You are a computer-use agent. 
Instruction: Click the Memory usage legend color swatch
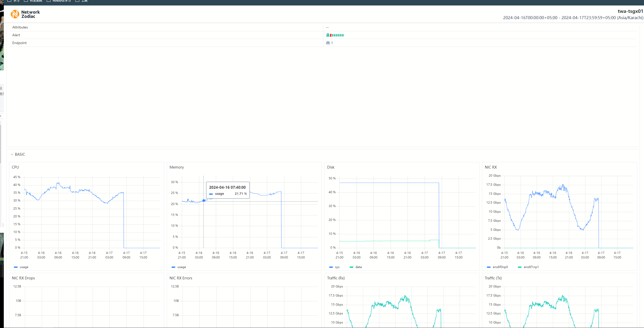coord(173,267)
